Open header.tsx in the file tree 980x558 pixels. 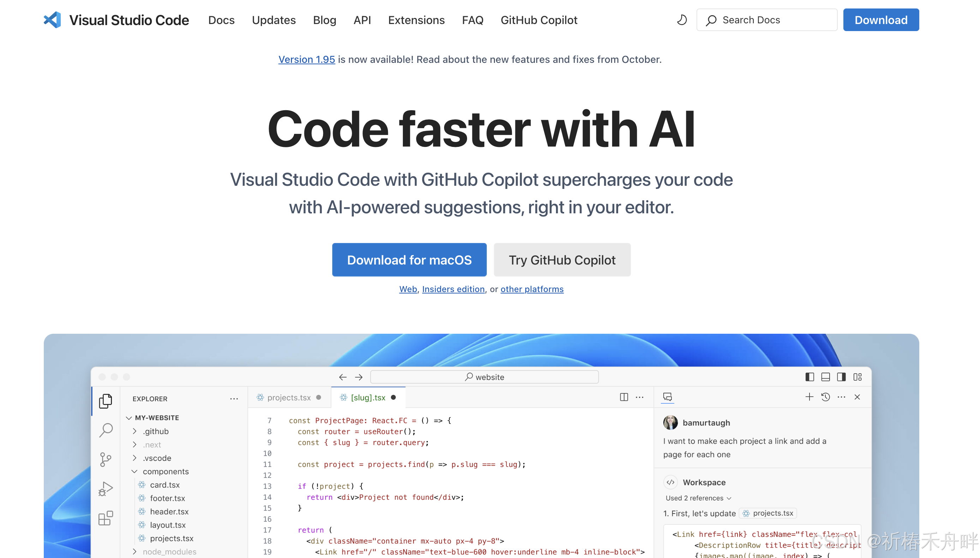coord(169,512)
